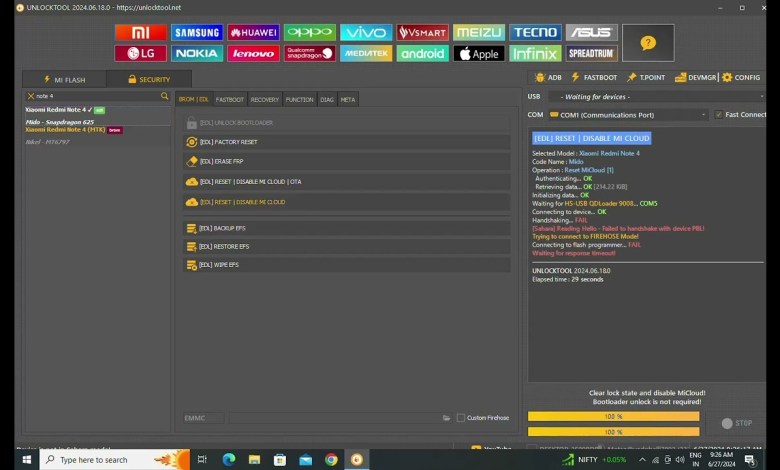Select the Qualcomm Snapdragon logo
The height and width of the screenshot is (470, 780).
pyautogui.click(x=309, y=53)
